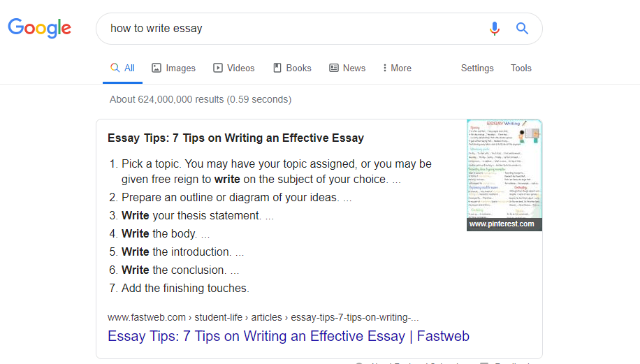Viewport: 640px width, 364px height.
Task: Switch to the Videos tab
Action: coord(234,68)
